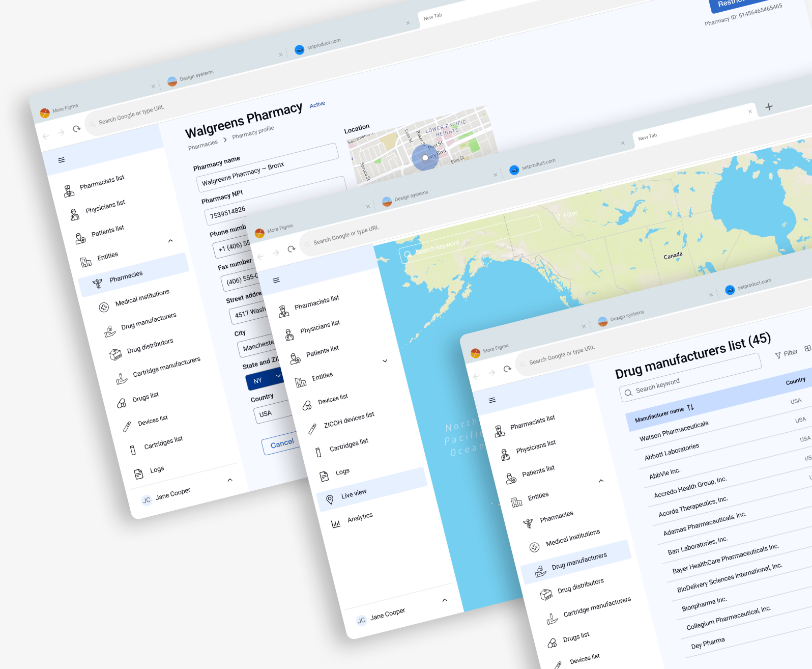Screen dimensions: 812x669
Task: Click the Live view location pin icon
Action: 330,499
